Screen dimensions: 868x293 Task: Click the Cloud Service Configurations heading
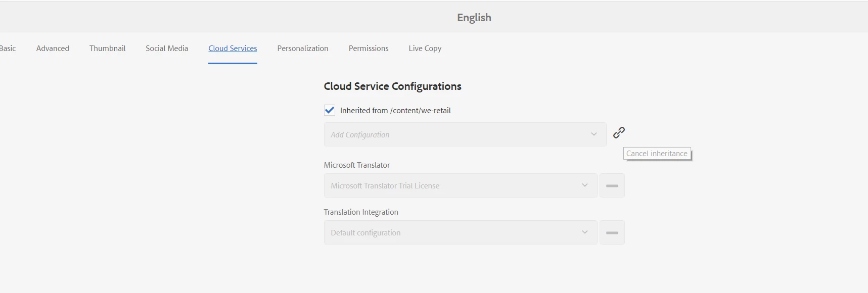coord(392,86)
